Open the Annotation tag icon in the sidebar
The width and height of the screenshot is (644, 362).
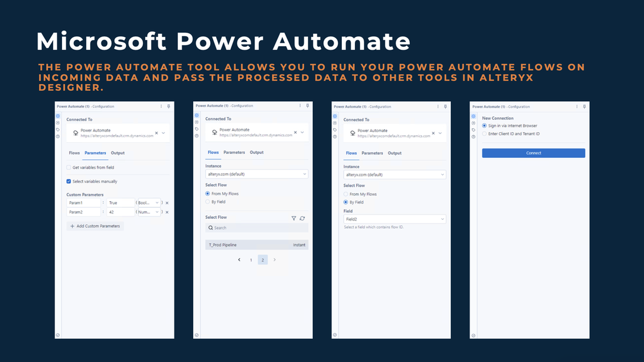tap(57, 129)
